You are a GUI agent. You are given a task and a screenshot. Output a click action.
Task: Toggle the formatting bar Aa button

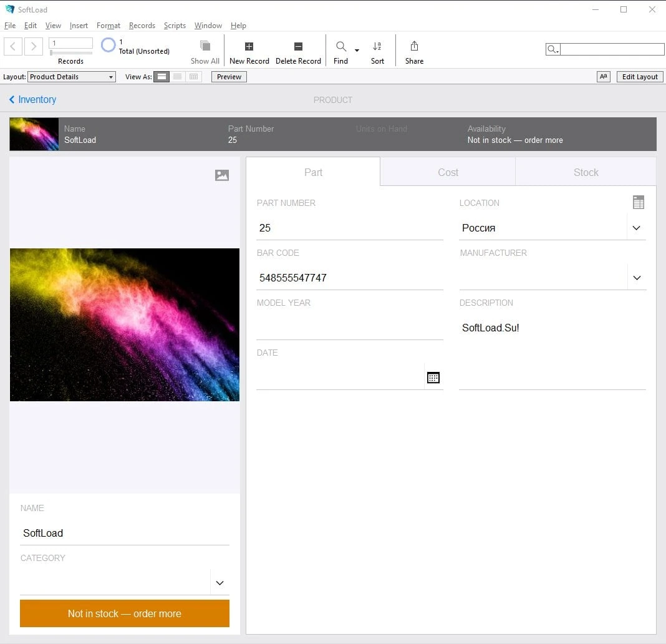(604, 77)
